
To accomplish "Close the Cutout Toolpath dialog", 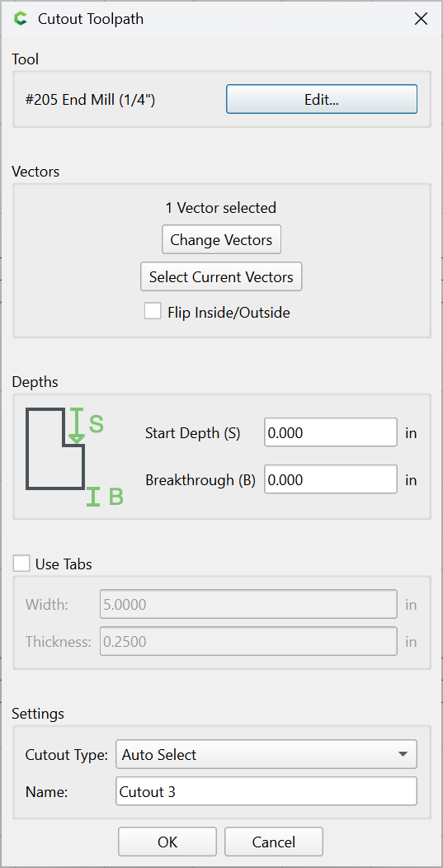I will tap(421, 19).
